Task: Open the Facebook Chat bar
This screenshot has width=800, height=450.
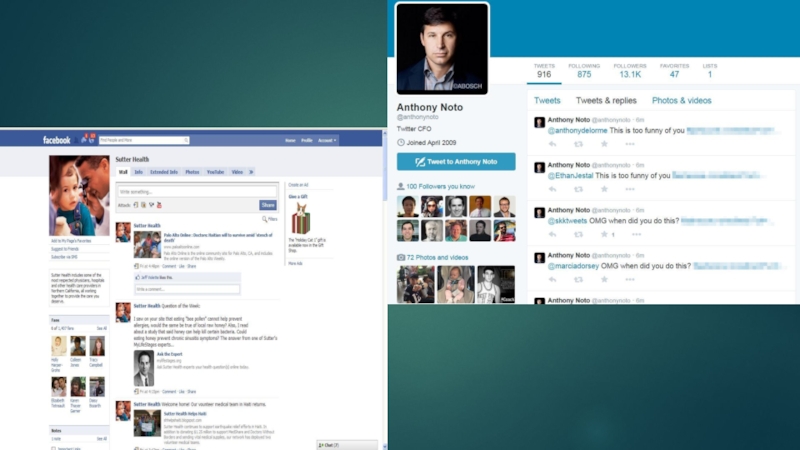Action: click(x=347, y=445)
